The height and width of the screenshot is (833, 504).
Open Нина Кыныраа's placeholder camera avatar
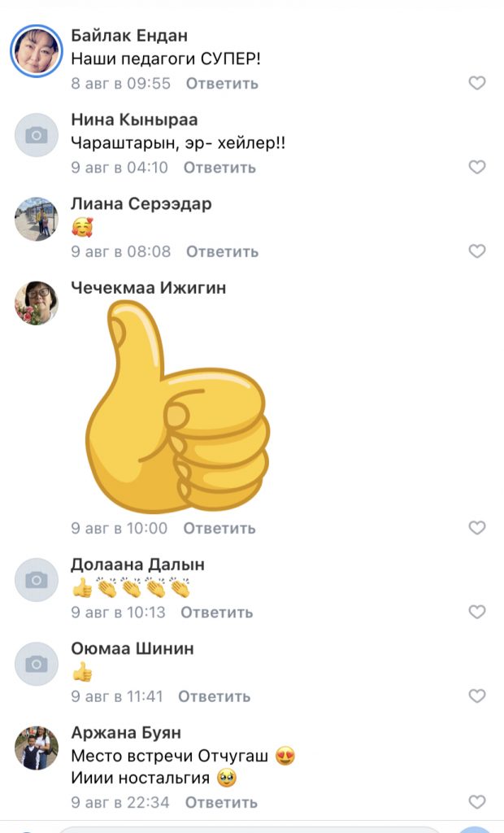(36, 135)
